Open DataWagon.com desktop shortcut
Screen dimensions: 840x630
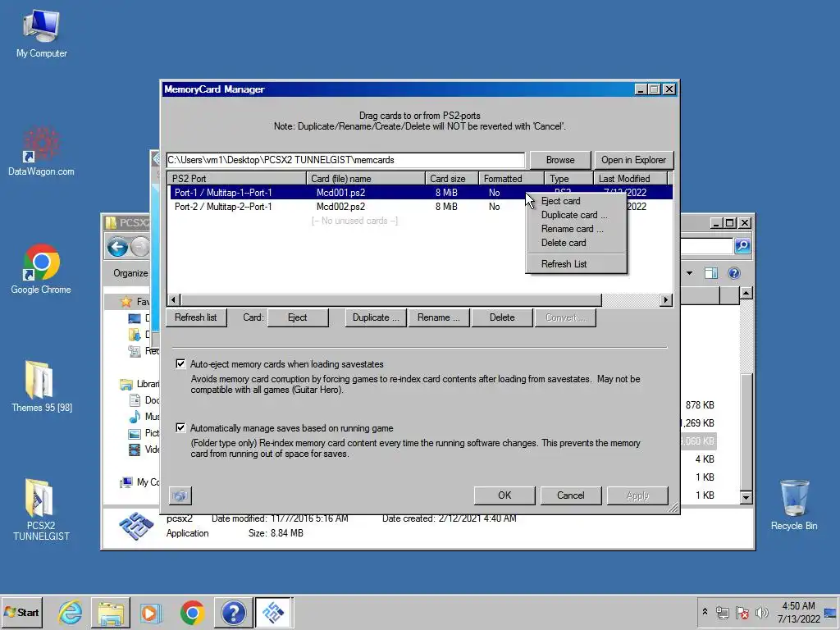[41, 152]
